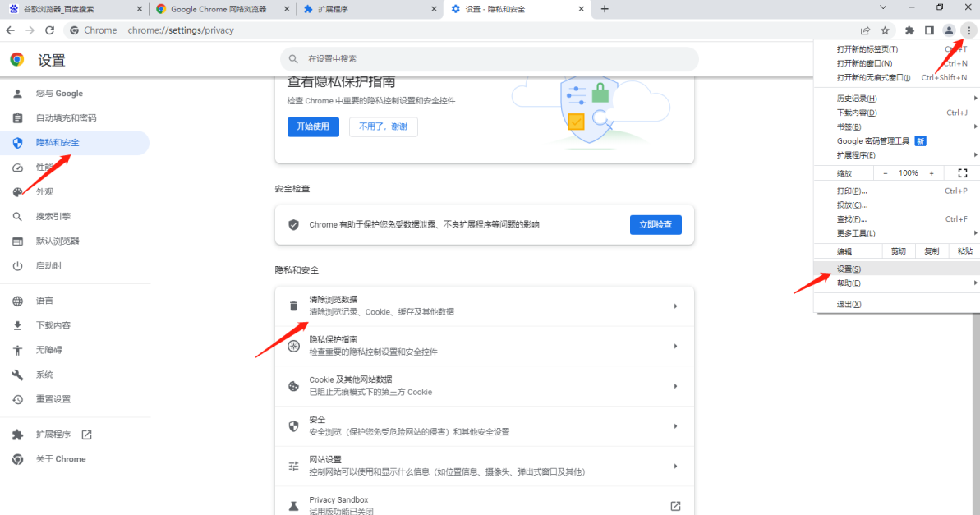Open a new tab with the plus button

point(605,9)
